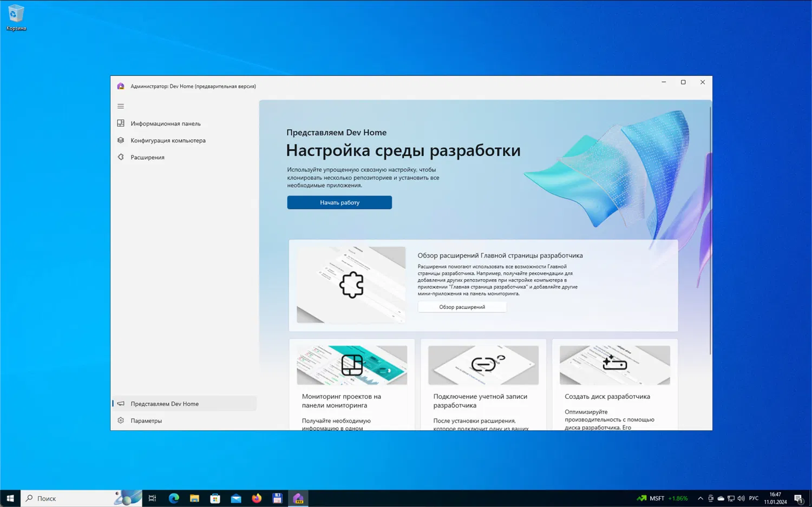Click the window title Администратор: Dev Home

(x=193, y=86)
